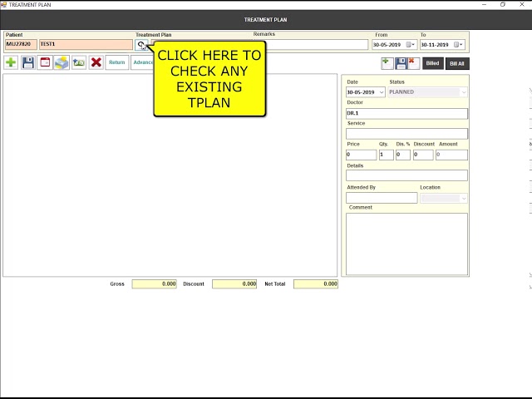Click the Return button
The height and width of the screenshot is (399, 532).
(117, 62)
